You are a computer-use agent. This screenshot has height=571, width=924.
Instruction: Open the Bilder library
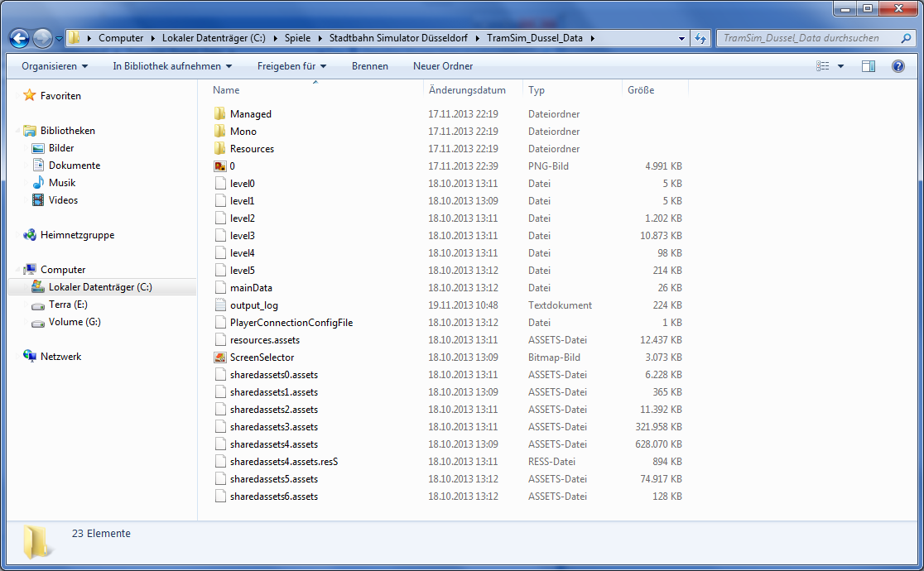coord(61,148)
